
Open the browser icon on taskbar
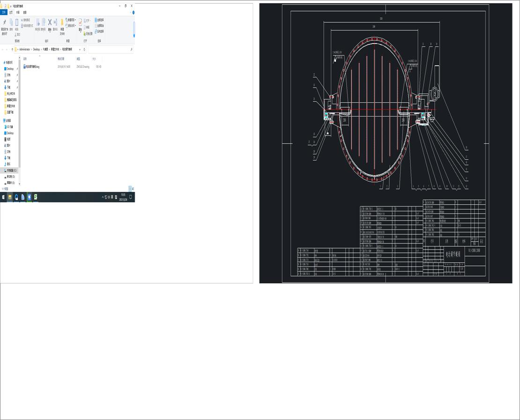click(x=16, y=197)
